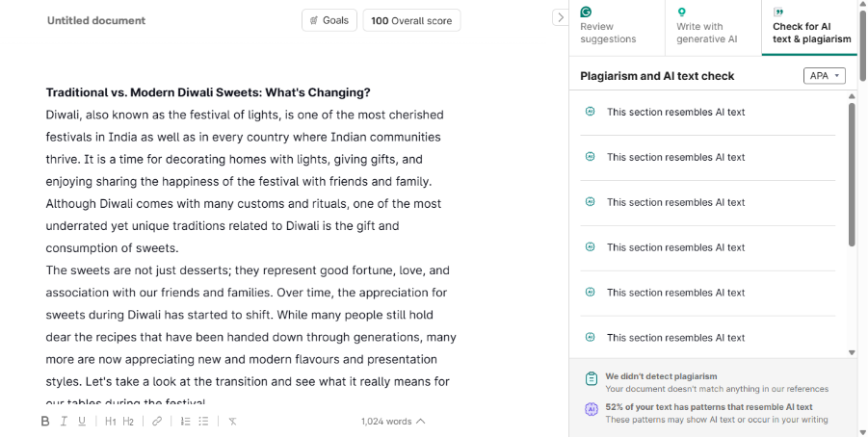Open the APA citation style dropdown

[825, 76]
